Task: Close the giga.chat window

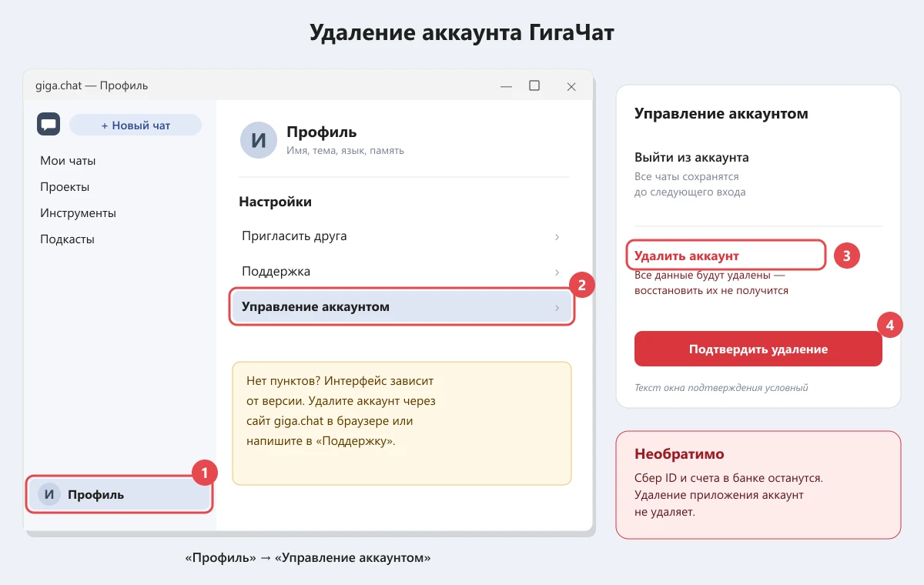Action: (x=571, y=86)
